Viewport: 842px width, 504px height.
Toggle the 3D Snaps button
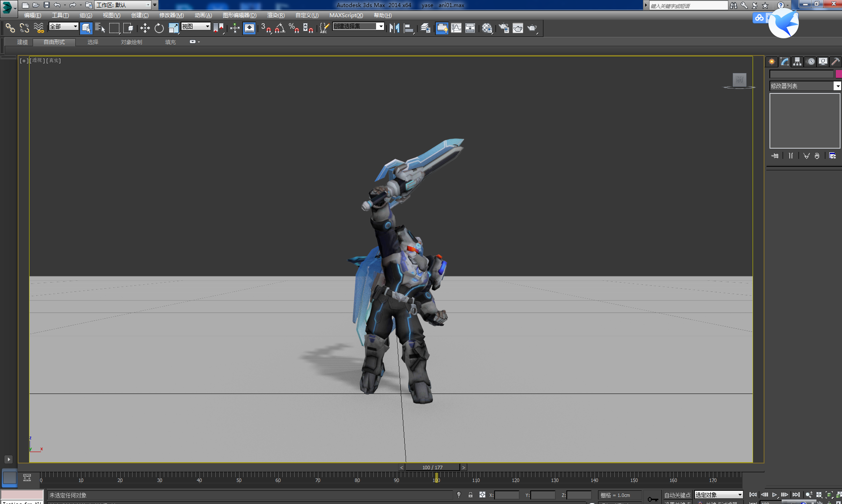click(266, 28)
